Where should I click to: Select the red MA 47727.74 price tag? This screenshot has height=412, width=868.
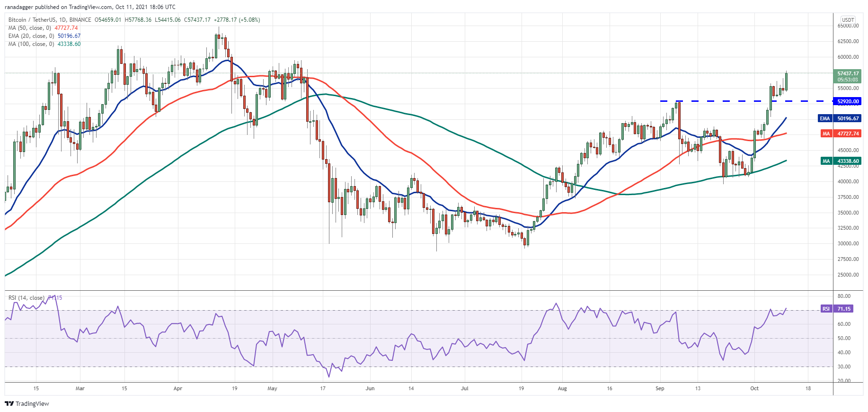pos(841,134)
